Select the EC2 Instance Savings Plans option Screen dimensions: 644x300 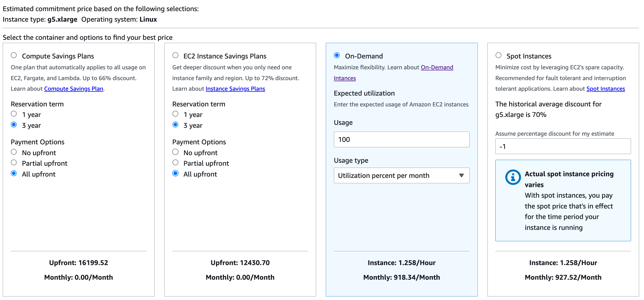(175, 55)
